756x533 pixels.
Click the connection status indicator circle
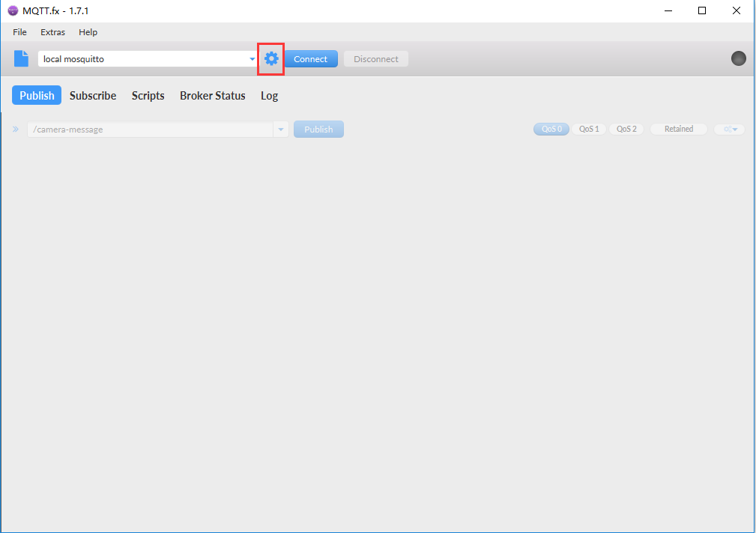tap(738, 58)
